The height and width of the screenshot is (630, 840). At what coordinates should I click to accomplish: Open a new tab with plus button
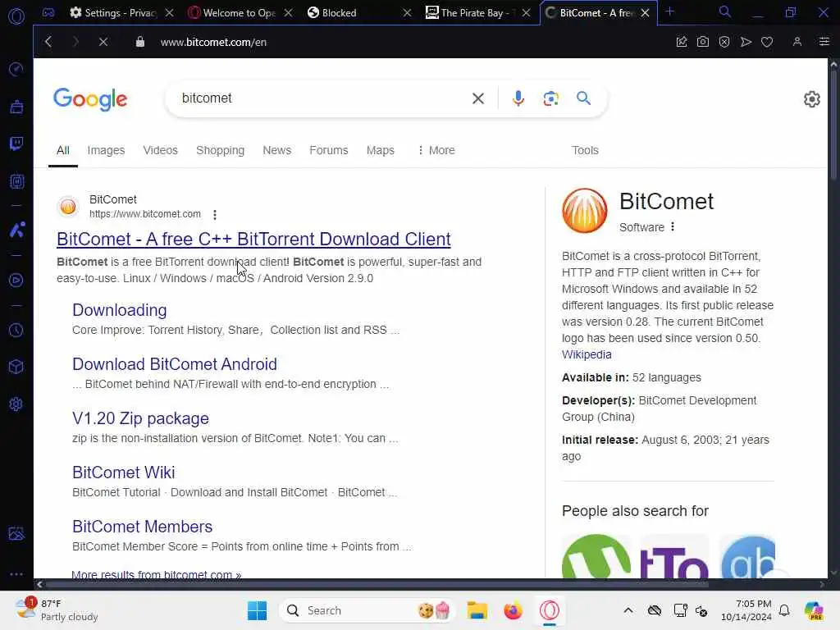coord(669,11)
